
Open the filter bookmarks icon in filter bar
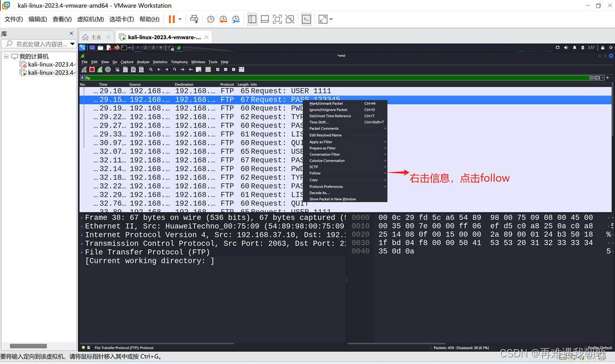(82, 78)
